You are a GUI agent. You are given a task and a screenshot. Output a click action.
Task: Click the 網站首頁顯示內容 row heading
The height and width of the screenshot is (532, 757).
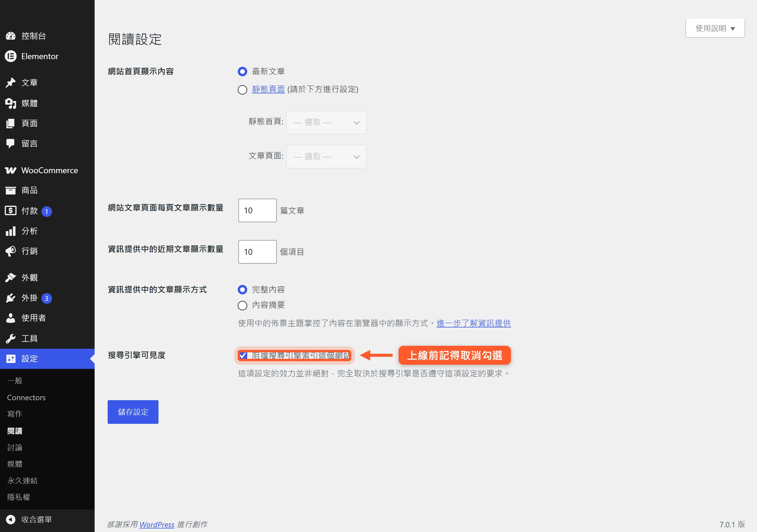pyautogui.click(x=141, y=71)
